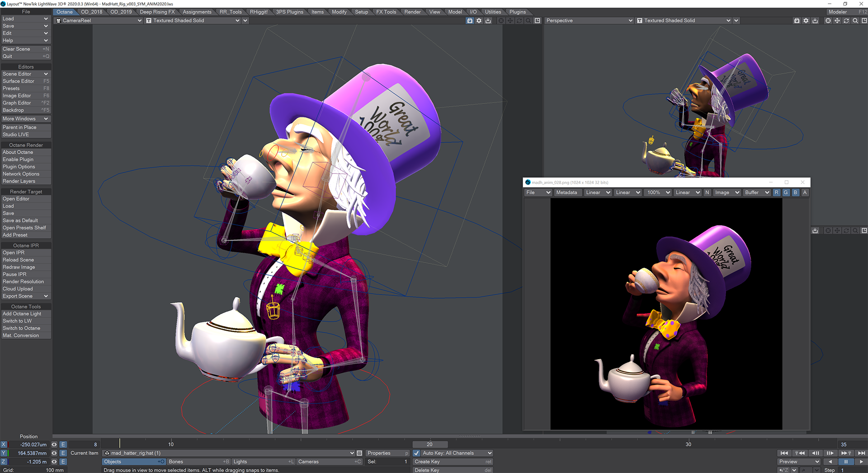
Task: Select Perspective viewport rotate icon
Action: [x=846, y=20]
